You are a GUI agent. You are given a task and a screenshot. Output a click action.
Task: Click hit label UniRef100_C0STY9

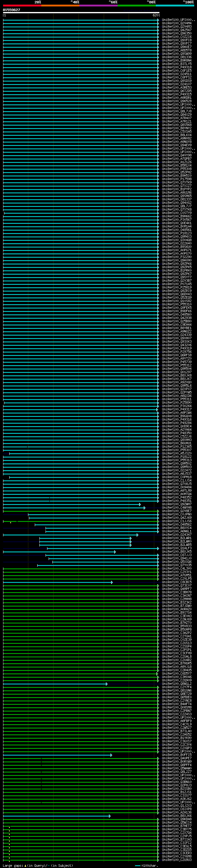[x=177, y=213]
